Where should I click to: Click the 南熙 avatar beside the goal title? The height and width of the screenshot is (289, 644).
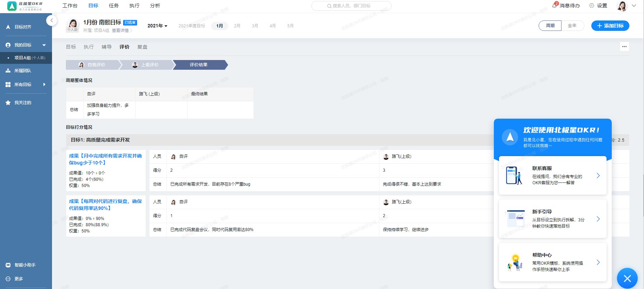pos(73,24)
